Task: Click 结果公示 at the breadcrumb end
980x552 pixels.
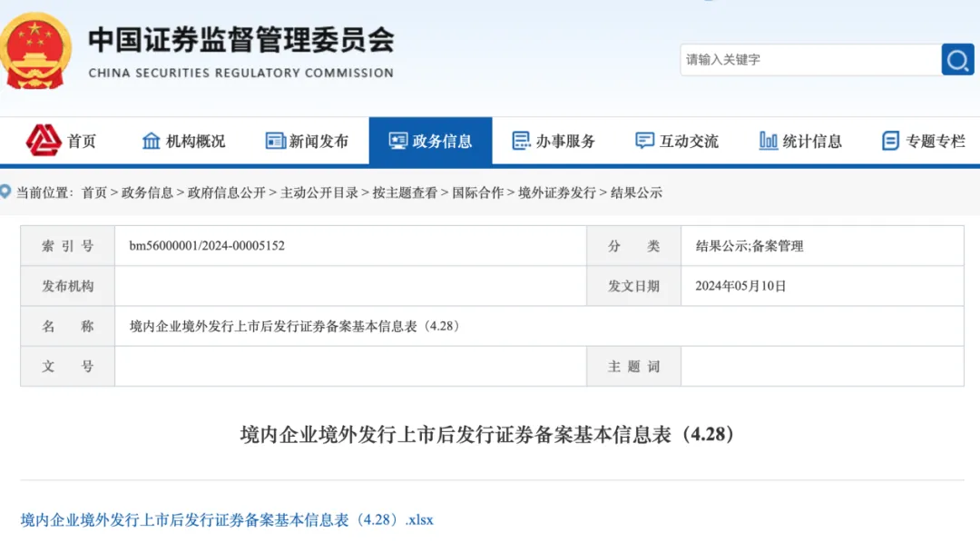Action: tap(636, 192)
